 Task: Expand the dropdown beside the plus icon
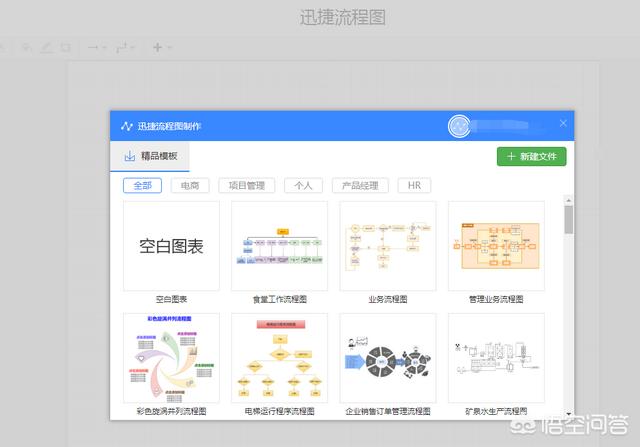[x=170, y=48]
